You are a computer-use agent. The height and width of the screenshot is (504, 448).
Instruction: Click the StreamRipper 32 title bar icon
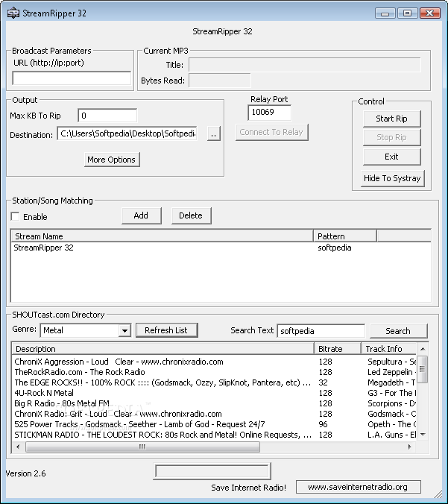[13, 13]
